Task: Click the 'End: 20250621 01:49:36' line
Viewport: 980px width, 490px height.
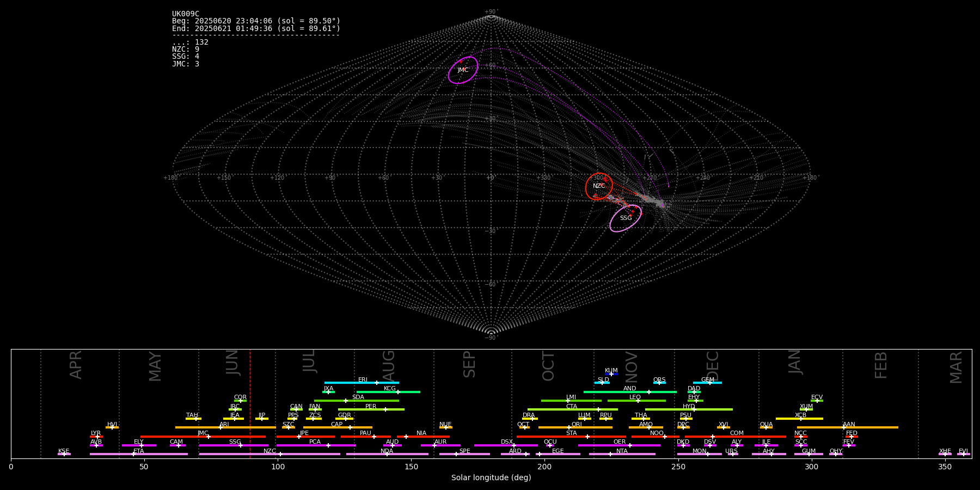Action: (256, 28)
